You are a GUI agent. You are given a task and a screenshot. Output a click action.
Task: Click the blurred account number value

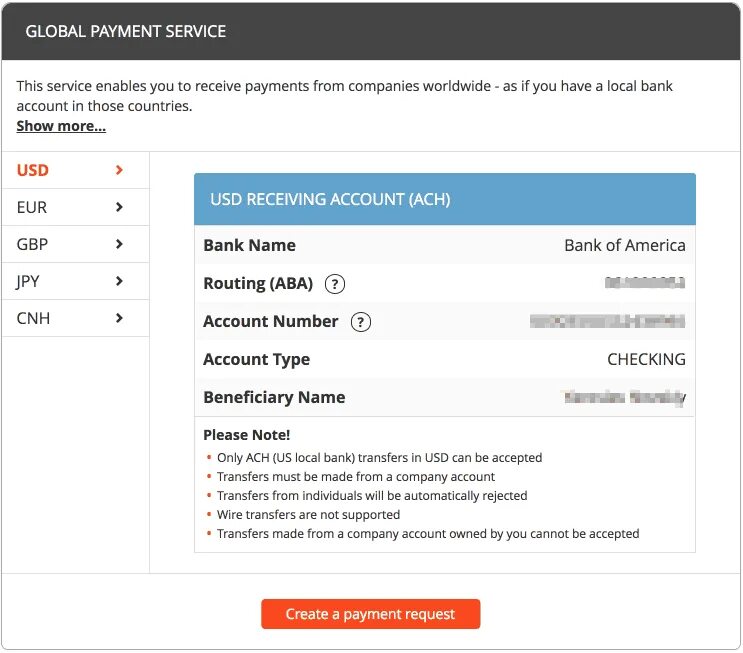pyautogui.click(x=608, y=322)
